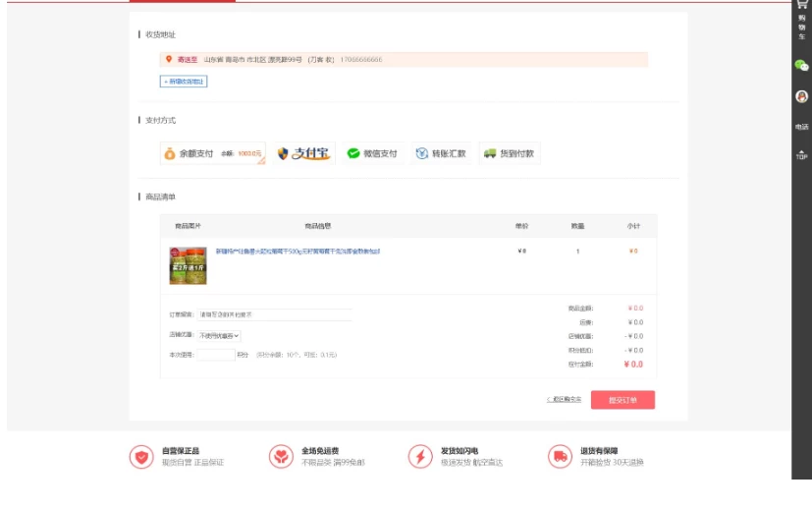Select 货到付款 cash on delivery

(x=511, y=153)
